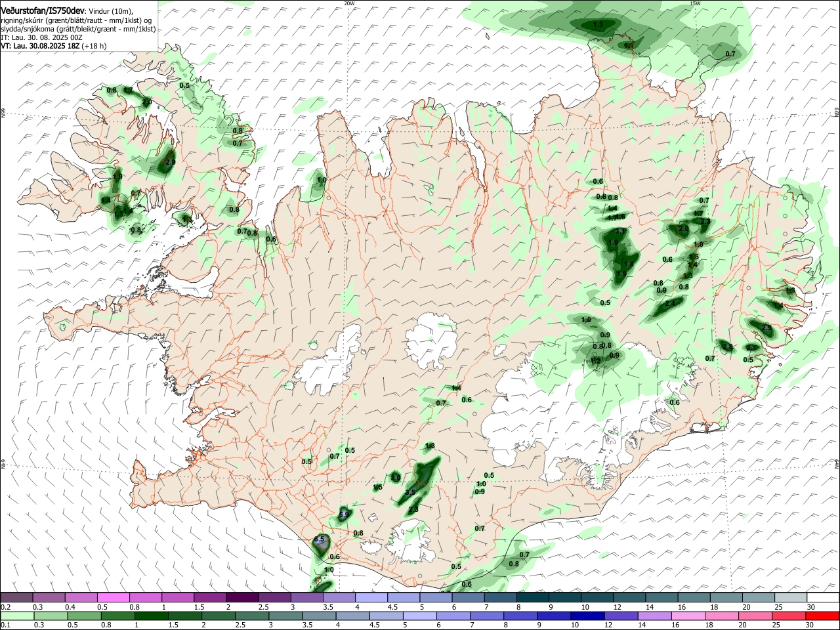This screenshot has width=840, height=630.
Task: Click the 'VT: Lau. 30.08.2025 18Z' valid time
Action: [40, 46]
